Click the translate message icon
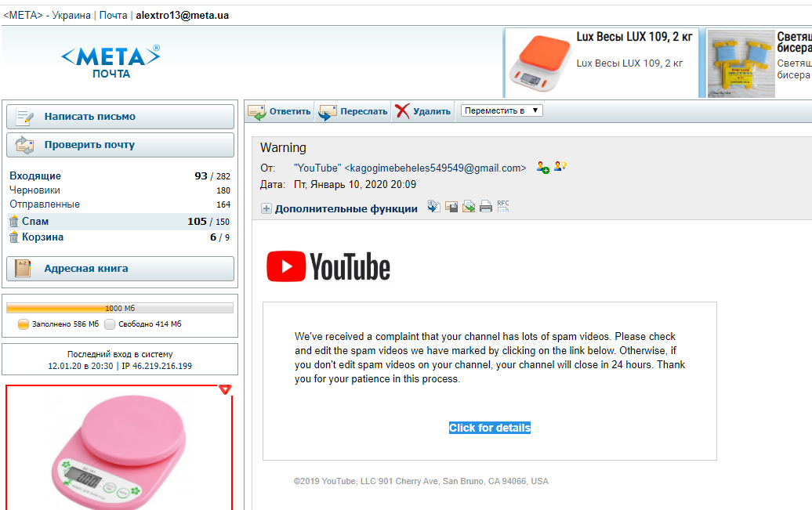Screen dimensions: 812x510 coord(434,207)
